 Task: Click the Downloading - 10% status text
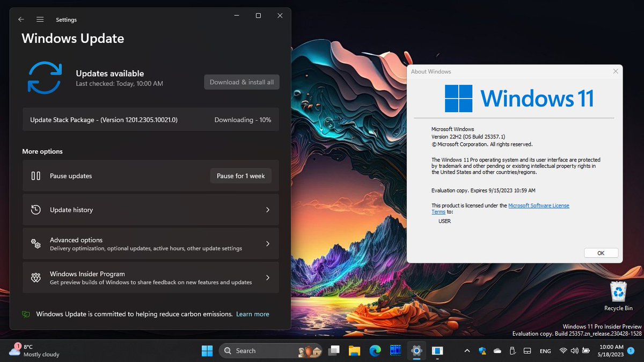pyautogui.click(x=243, y=120)
